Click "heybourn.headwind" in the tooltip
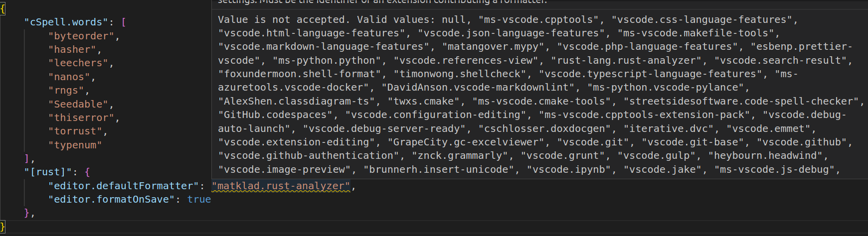 [765, 155]
